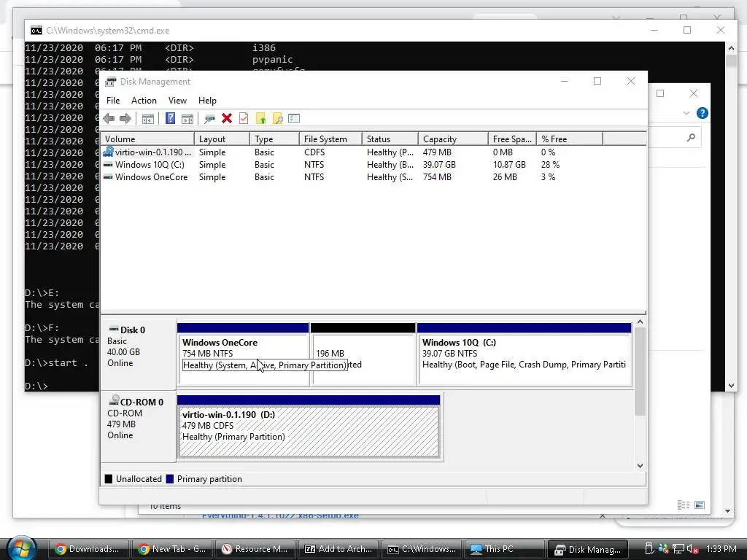Switch to Add to Archive 7-Zip taskbar button
The height and width of the screenshot is (560, 747).
(x=338, y=549)
